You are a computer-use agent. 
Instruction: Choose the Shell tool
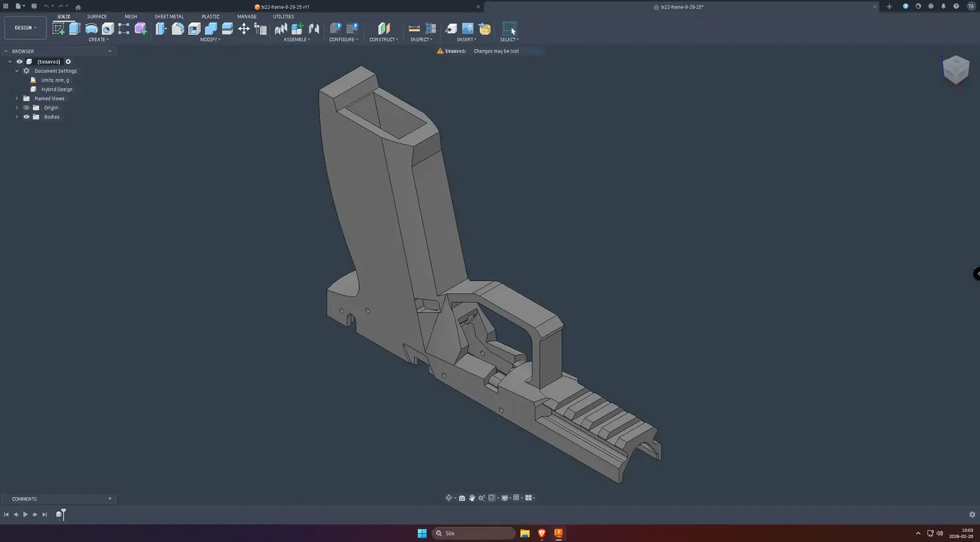pyautogui.click(x=194, y=28)
